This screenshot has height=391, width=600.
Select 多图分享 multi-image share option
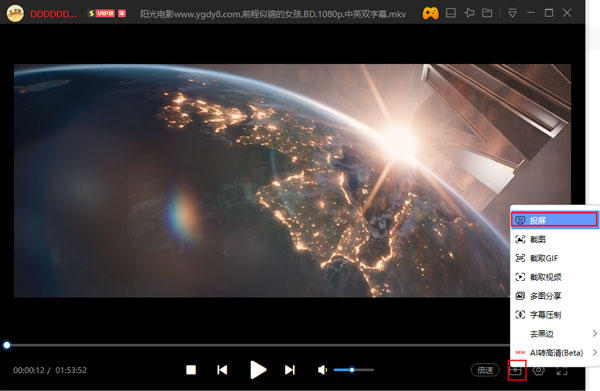554,296
